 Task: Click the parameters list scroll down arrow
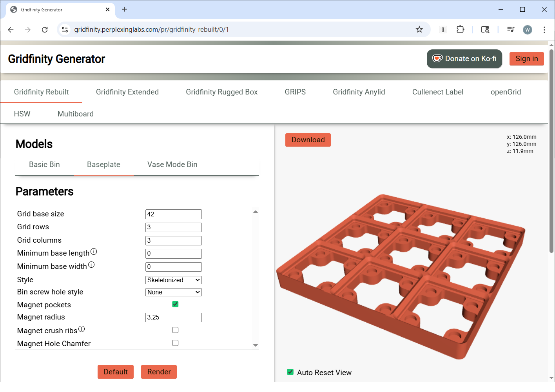click(x=256, y=345)
